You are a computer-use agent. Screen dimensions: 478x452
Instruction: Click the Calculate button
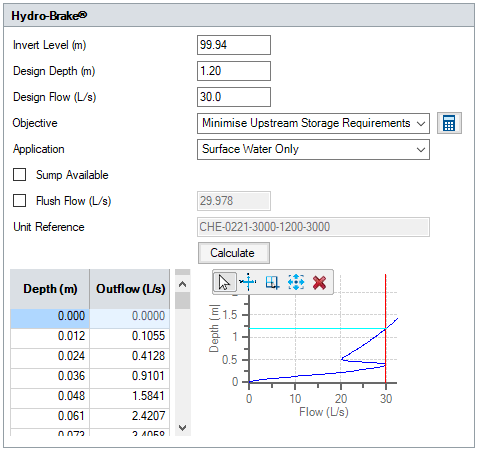234,253
